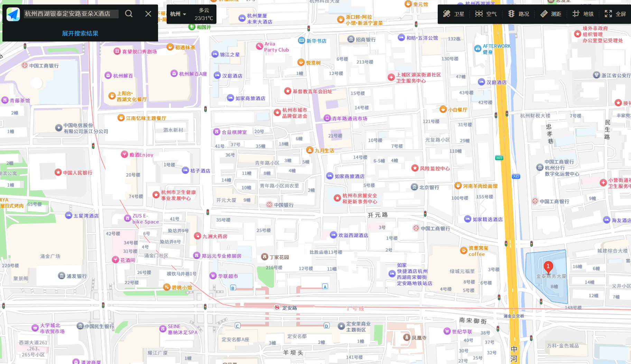Switch to 全屏 fullscreen mode

click(x=615, y=14)
